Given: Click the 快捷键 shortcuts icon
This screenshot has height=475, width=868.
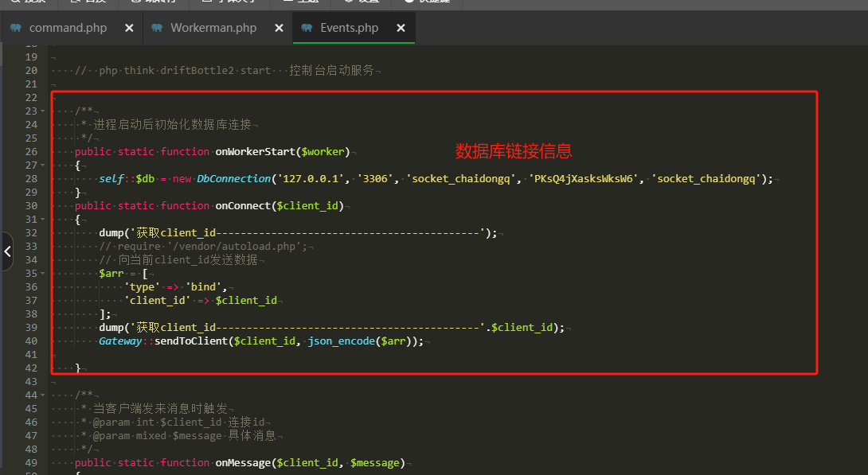Looking at the screenshot, I should 408,4.
